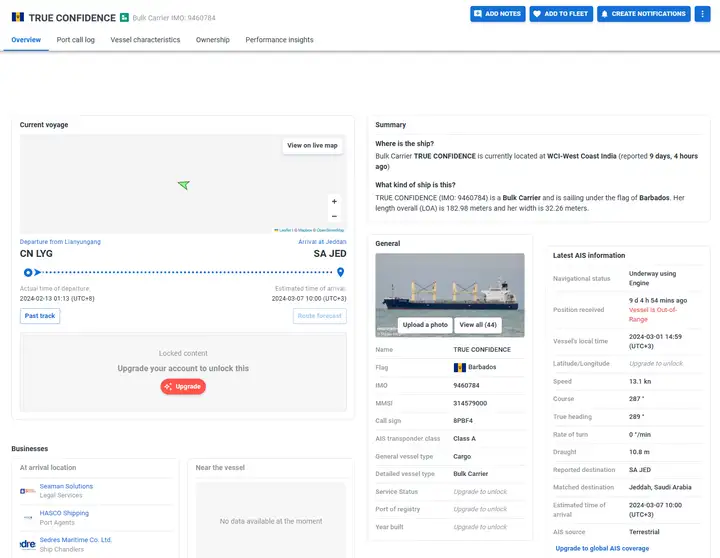Click the Class A transponder value
Image resolution: width=720 pixels, height=558 pixels.
464,439
